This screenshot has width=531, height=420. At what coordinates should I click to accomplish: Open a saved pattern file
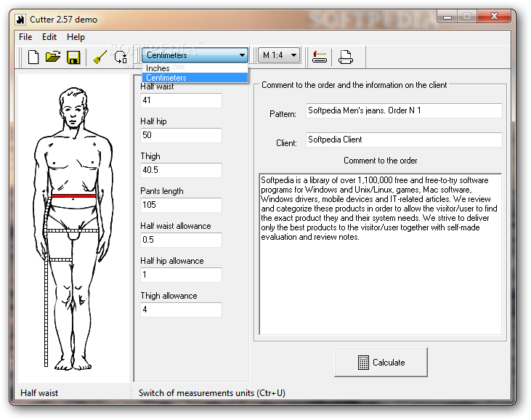click(53, 57)
